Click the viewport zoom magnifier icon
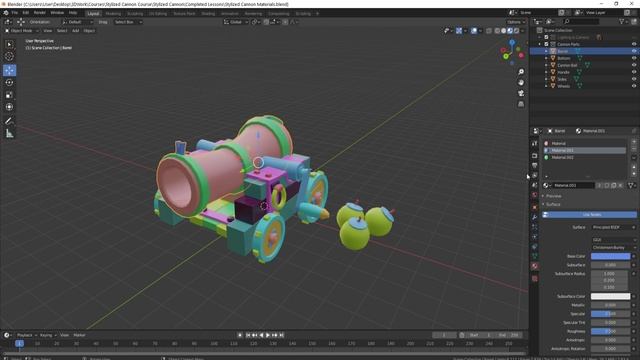The image size is (640, 360). coord(521,72)
